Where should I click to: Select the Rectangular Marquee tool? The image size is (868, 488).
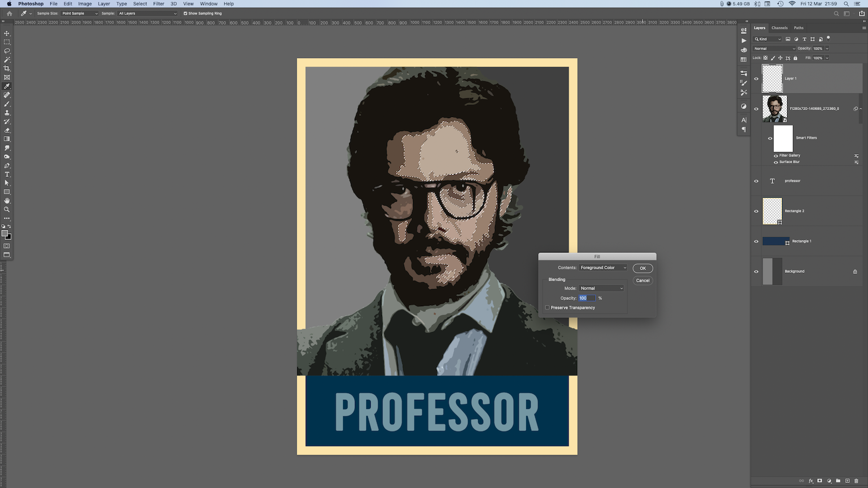pos(7,42)
